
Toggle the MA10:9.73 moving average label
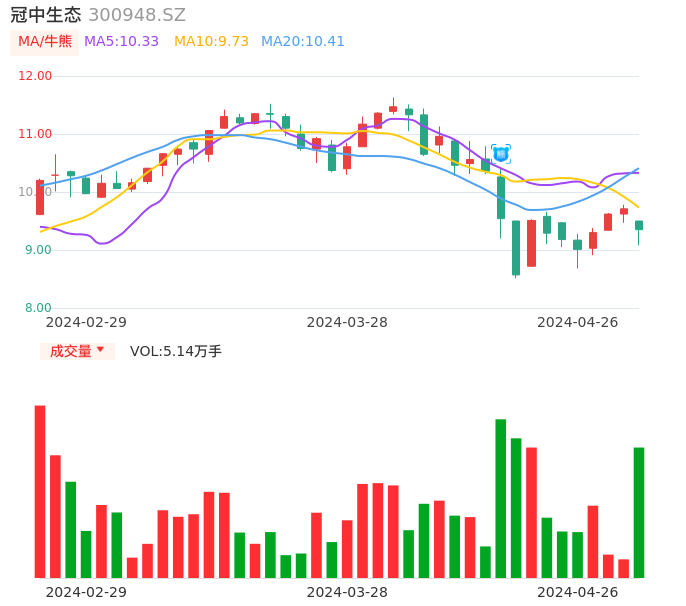[211, 42]
